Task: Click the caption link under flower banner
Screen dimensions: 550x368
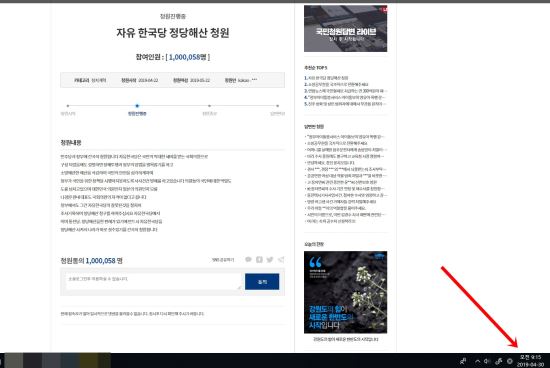Action: 346,339
